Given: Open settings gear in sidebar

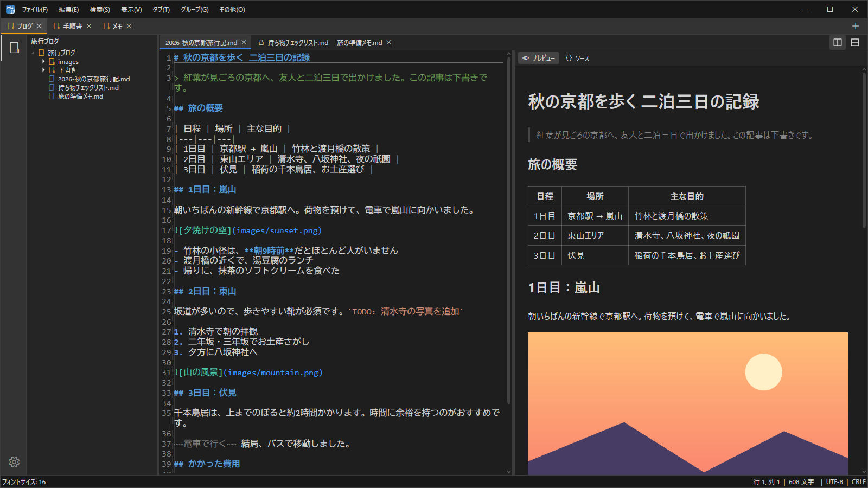Looking at the screenshot, I should pyautogui.click(x=14, y=462).
